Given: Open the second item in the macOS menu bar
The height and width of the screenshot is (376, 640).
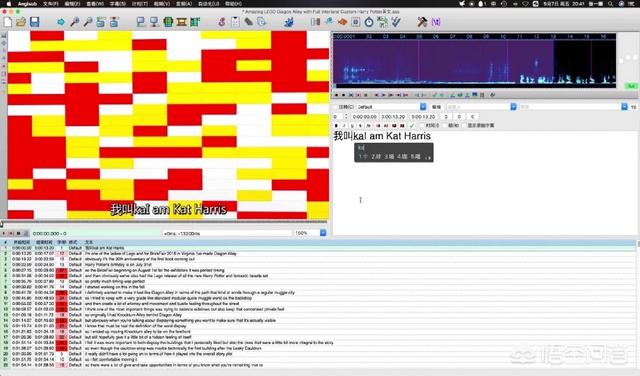Looking at the screenshot, I should (x=51, y=4).
